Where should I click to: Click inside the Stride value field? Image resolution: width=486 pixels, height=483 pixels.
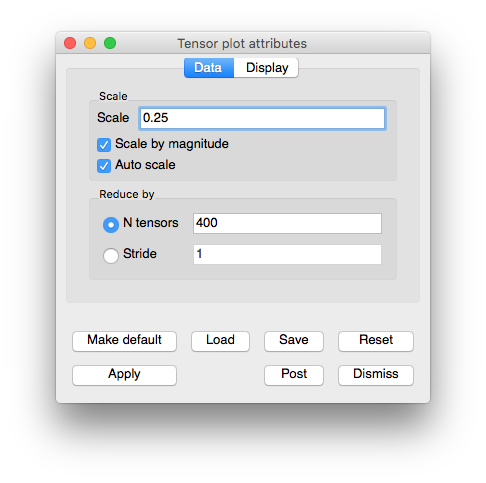point(287,255)
